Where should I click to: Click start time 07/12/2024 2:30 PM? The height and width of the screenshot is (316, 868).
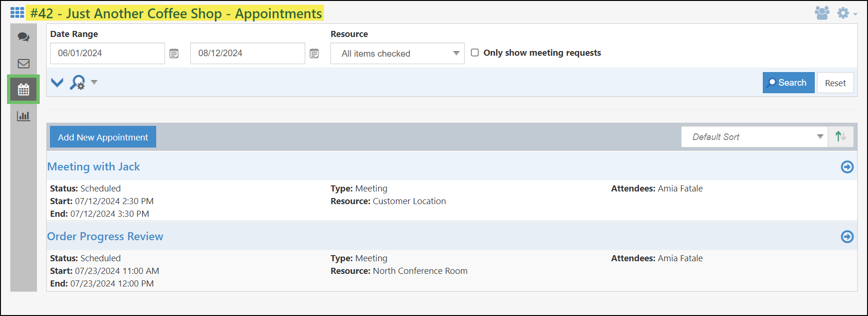[x=114, y=201]
